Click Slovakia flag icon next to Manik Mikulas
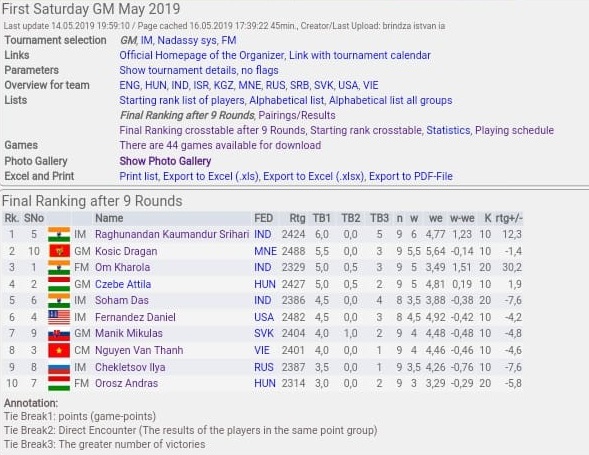Screen dimensions: 589x455 [x=59, y=334]
